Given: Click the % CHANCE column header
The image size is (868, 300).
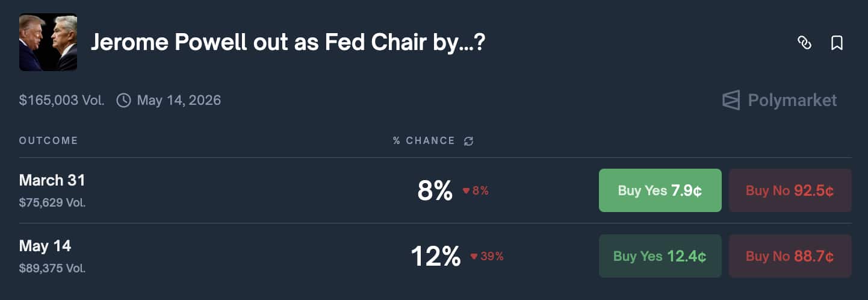Looking at the screenshot, I should click(424, 141).
